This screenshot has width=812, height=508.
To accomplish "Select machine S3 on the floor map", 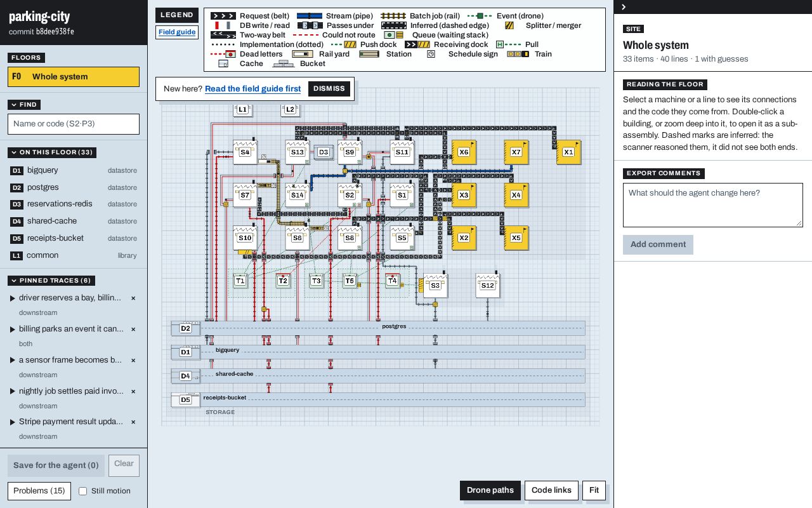I will (x=435, y=286).
